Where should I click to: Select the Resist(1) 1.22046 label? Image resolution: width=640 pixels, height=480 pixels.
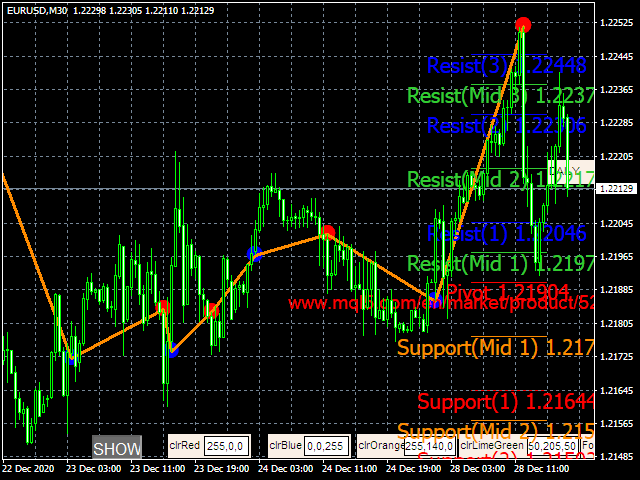click(x=507, y=234)
